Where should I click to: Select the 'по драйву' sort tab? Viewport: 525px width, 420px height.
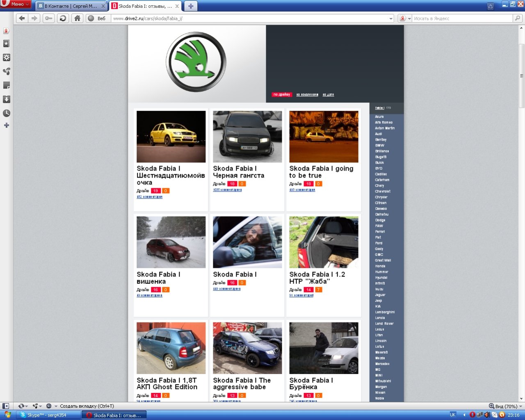282,95
